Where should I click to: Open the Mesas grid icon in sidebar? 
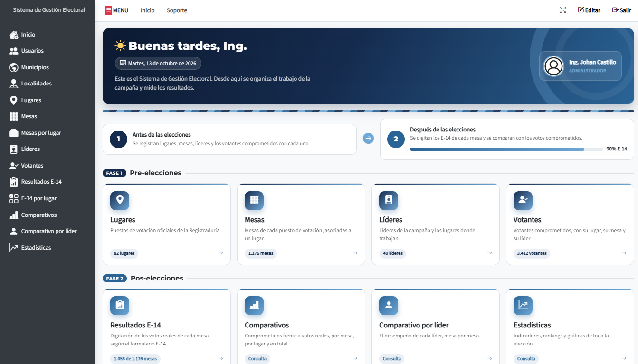[14, 116]
